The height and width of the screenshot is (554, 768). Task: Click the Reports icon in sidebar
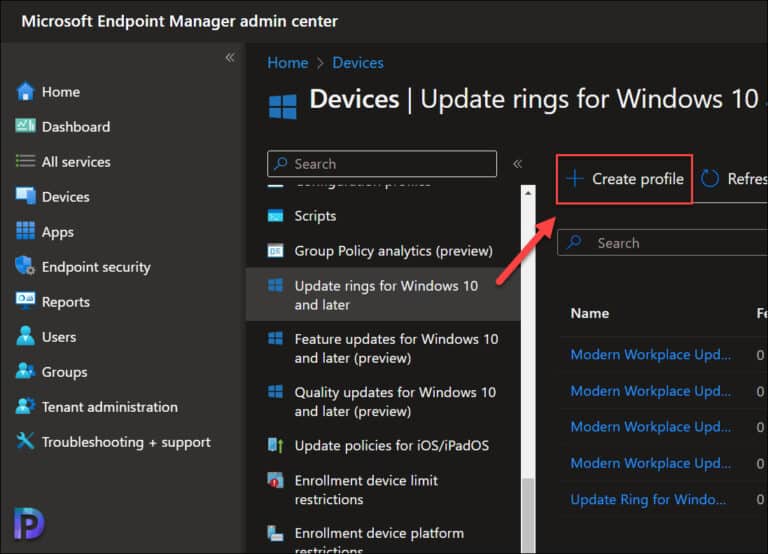pyautogui.click(x=25, y=301)
